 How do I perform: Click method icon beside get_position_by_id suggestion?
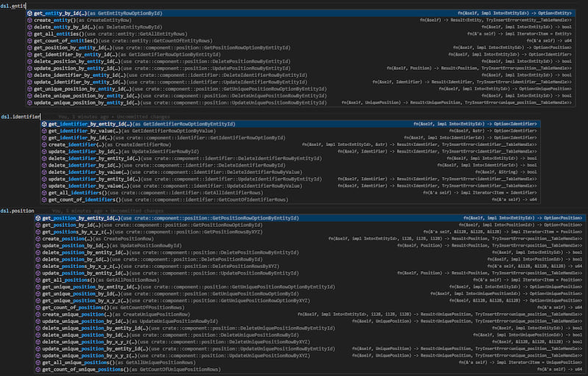tap(38, 225)
